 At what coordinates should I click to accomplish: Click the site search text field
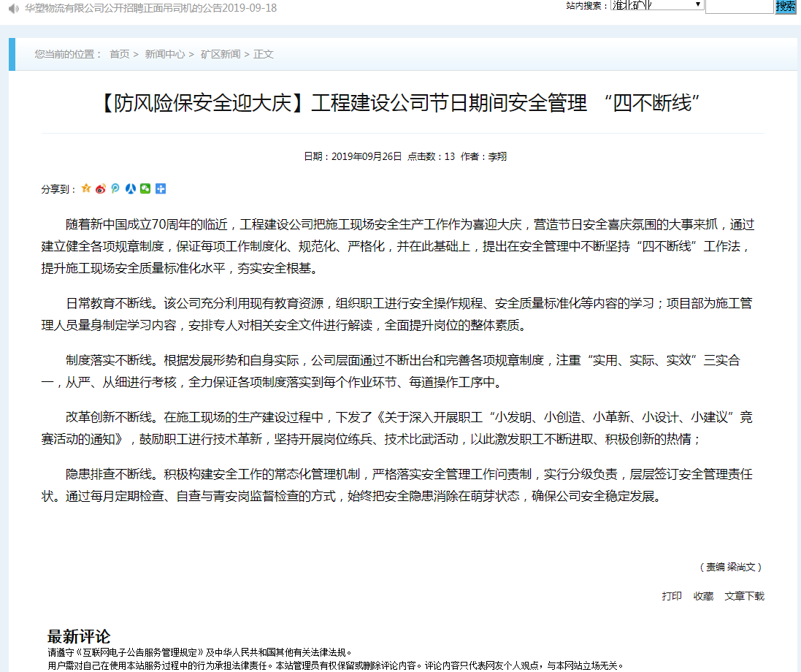point(738,6)
